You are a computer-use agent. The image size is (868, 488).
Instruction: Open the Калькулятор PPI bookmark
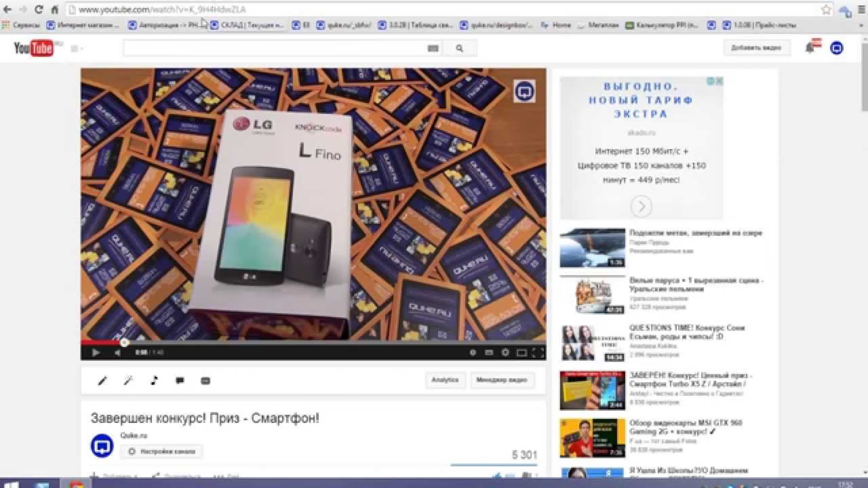[x=662, y=25]
